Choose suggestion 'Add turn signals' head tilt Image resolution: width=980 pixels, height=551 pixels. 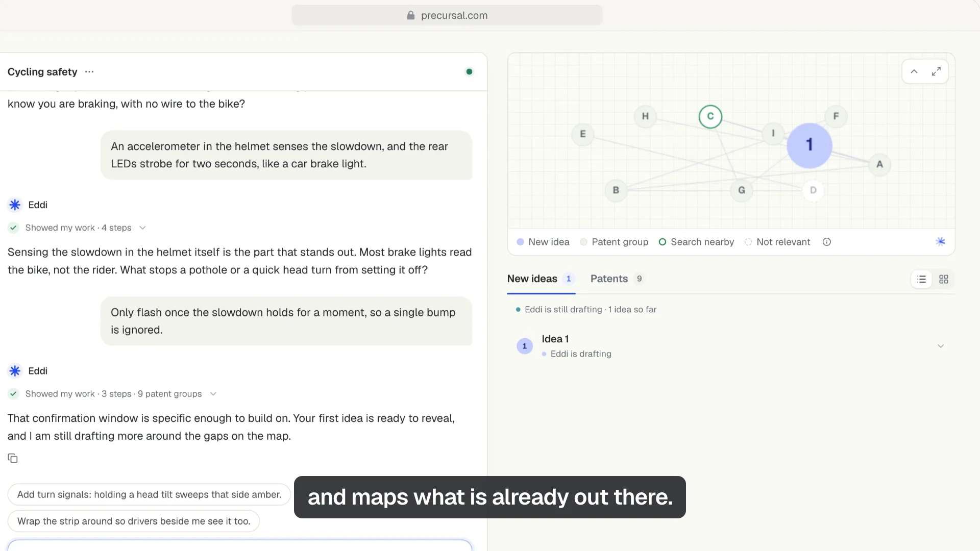tap(149, 495)
